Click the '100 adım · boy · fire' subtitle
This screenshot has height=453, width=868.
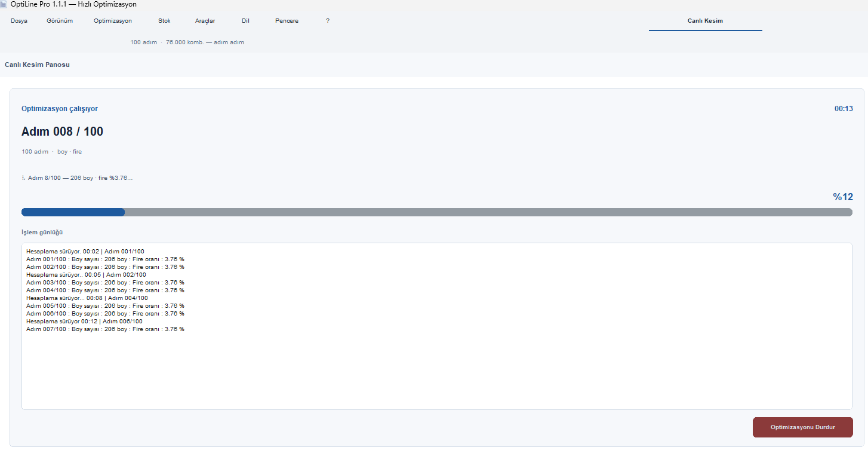click(x=51, y=152)
